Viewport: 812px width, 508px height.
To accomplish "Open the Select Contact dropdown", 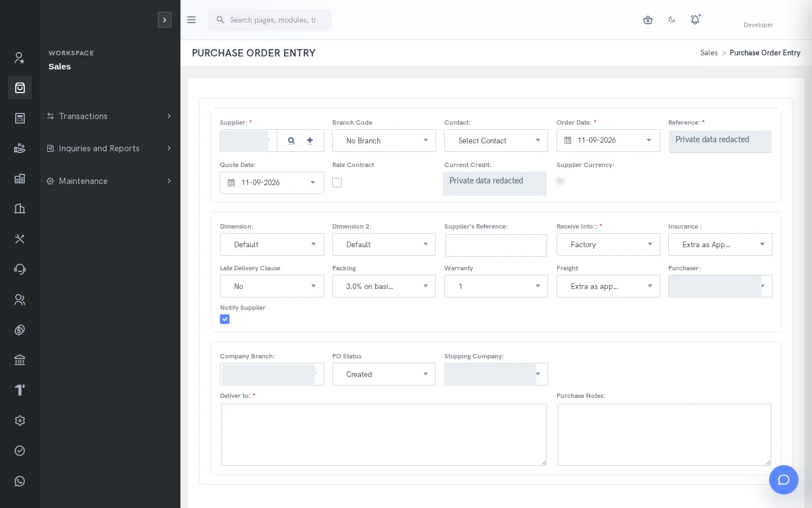I will pos(496,141).
